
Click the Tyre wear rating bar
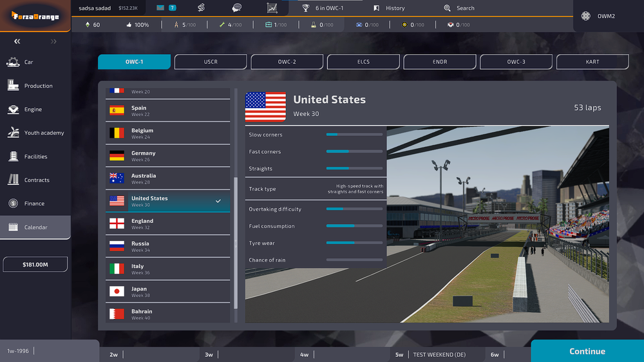coord(354,243)
